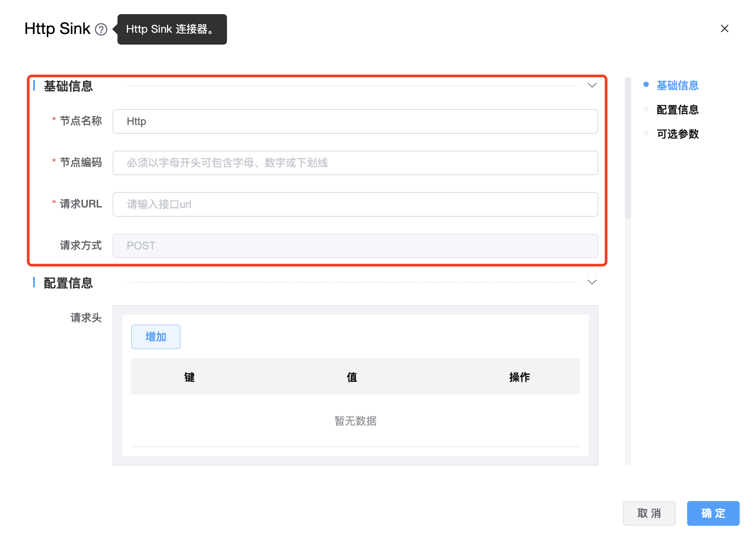The image size is (756, 543).
Task: Click the 节点名称 input field
Action: (x=355, y=121)
